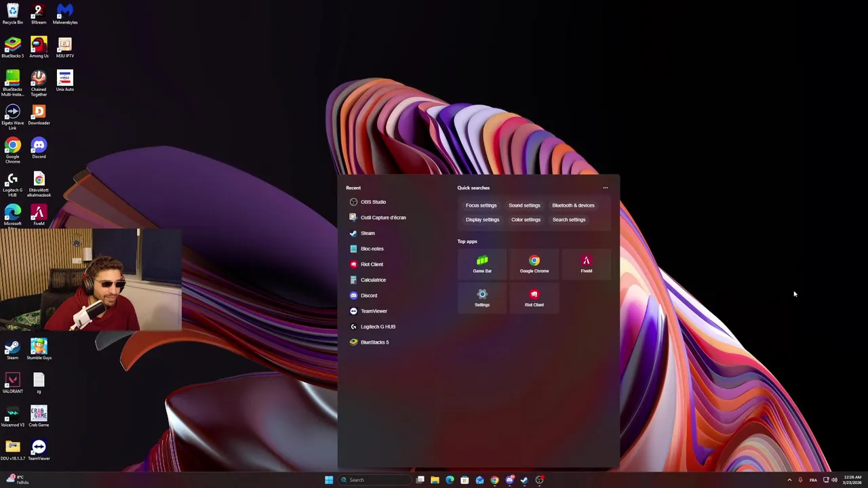The image size is (868, 488).
Task: Select the Discord desktop icon
Action: click(39, 148)
